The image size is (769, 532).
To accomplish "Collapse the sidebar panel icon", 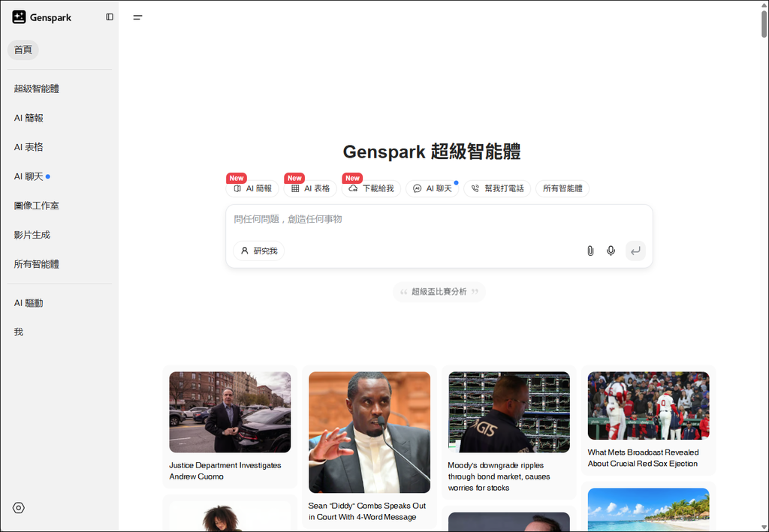I will click(110, 17).
